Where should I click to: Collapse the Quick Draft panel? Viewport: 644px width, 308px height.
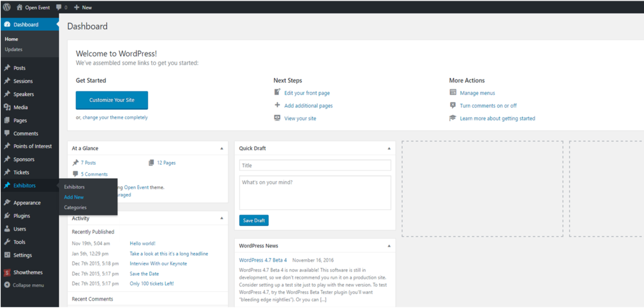389,148
